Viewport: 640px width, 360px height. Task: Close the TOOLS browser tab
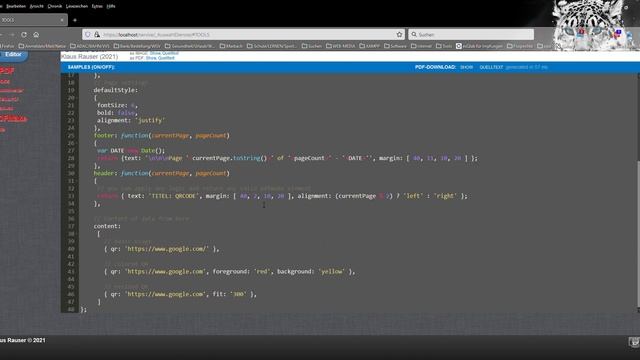(62, 20)
